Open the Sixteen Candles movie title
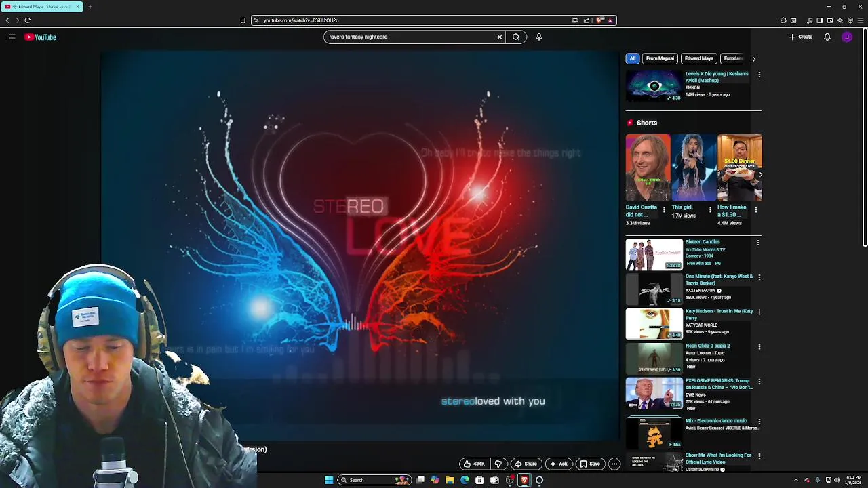The width and height of the screenshot is (868, 488). point(703,242)
